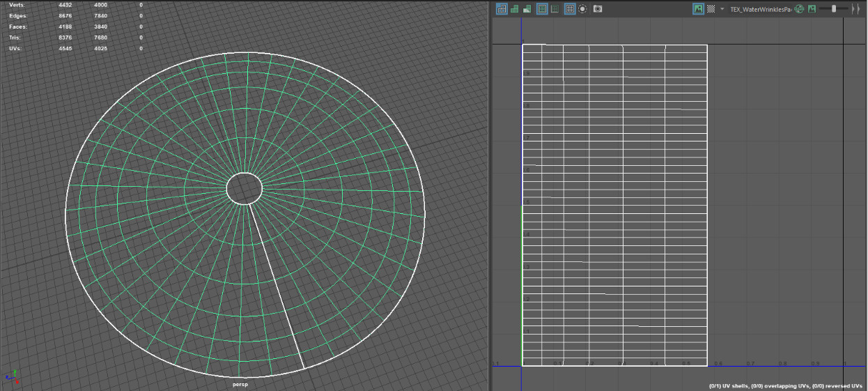This screenshot has height=391, width=868.
Task: Click the green highlighted UV edge on the shell
Action: (522, 286)
